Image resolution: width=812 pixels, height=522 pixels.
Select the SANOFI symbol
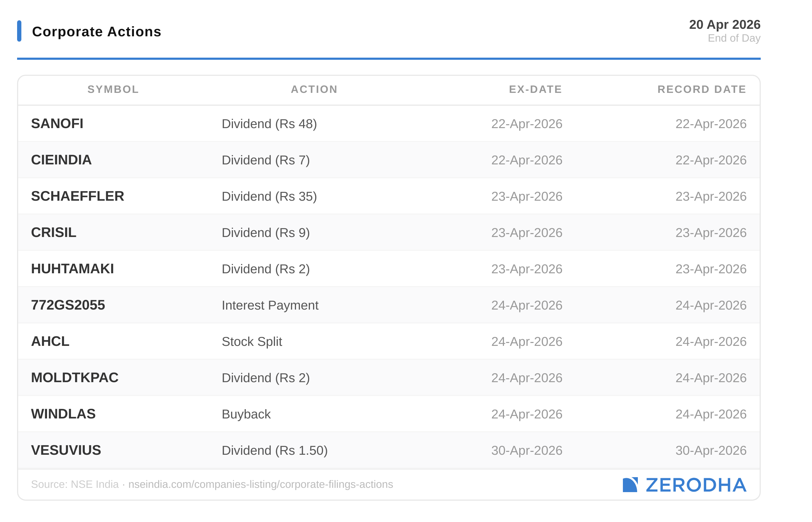click(57, 124)
